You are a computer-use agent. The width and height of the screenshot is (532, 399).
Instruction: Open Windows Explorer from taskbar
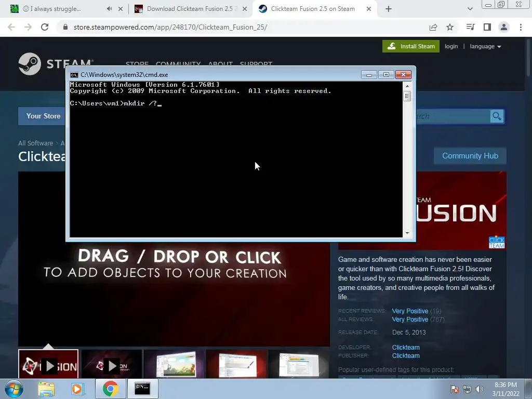[x=46, y=389]
